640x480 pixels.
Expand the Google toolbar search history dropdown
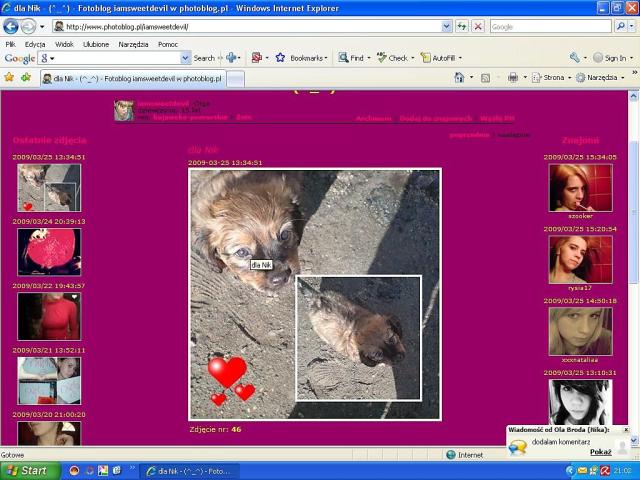(x=185, y=58)
